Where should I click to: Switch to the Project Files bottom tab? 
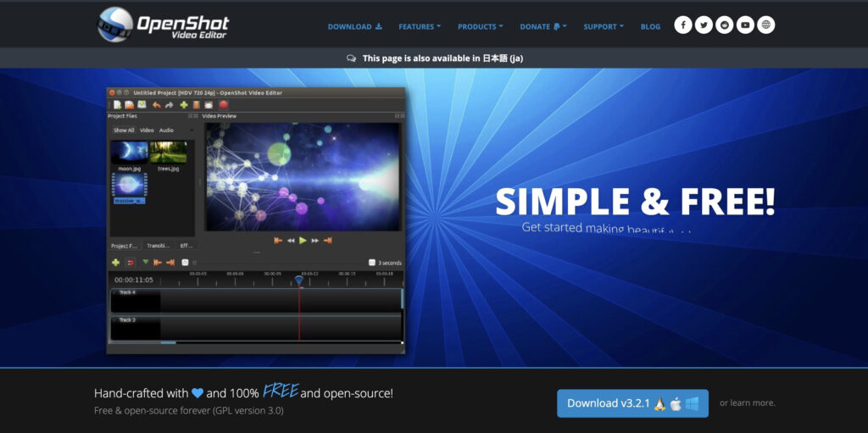[125, 246]
